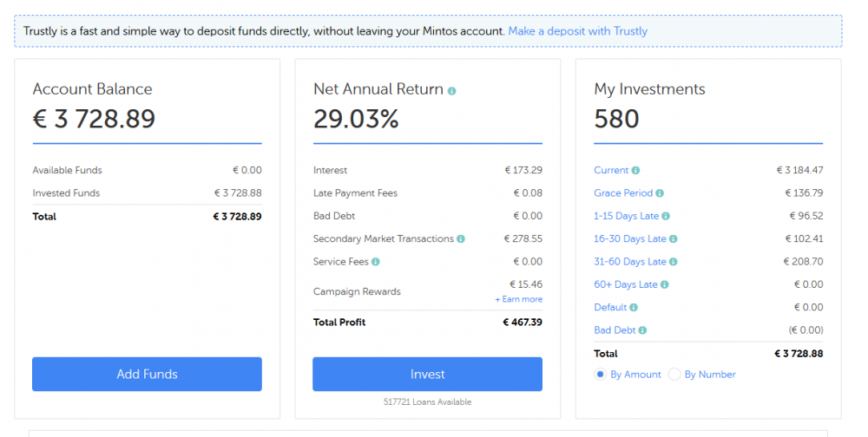The height and width of the screenshot is (437, 868).
Task: Click info icon next to Service Fees
Action: point(376,262)
